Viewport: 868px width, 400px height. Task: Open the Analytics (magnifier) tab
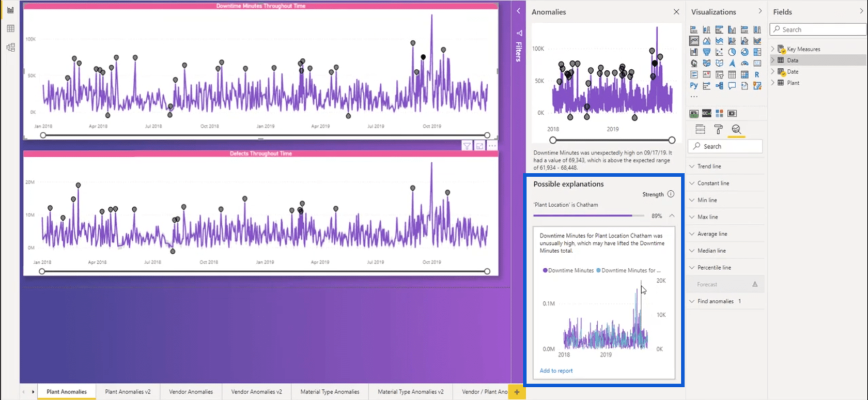(736, 129)
